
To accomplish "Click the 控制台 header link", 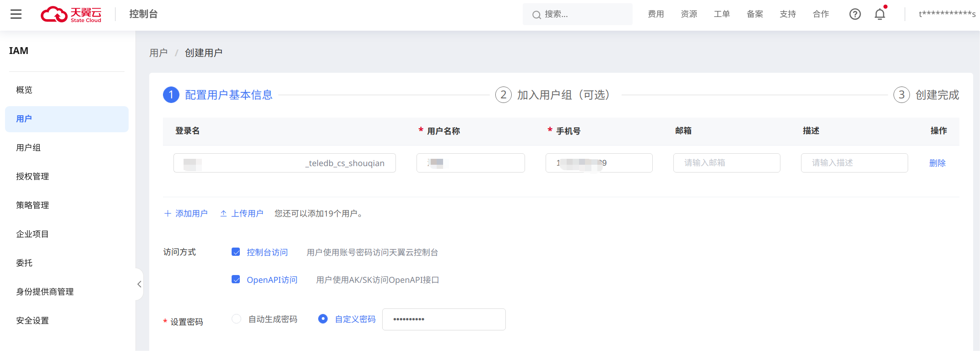I will coord(143,14).
